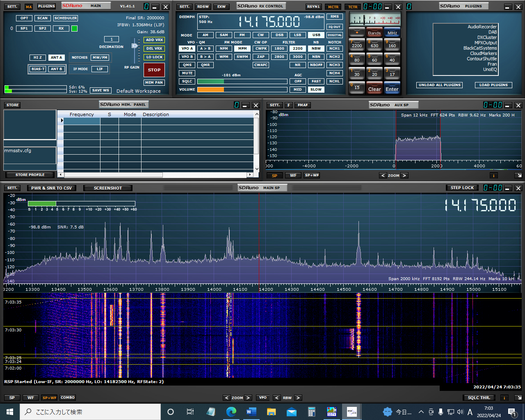Switch to SSTV app in taskbar
The height and width of the screenshot is (420, 525).
click(331, 412)
